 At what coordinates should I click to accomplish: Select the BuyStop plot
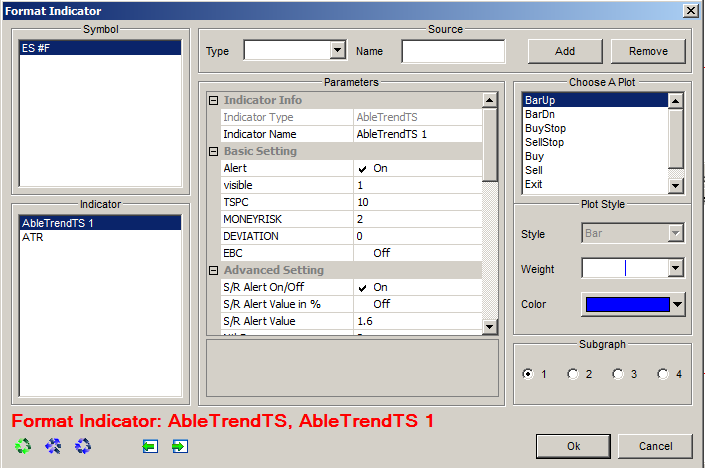[595, 128]
